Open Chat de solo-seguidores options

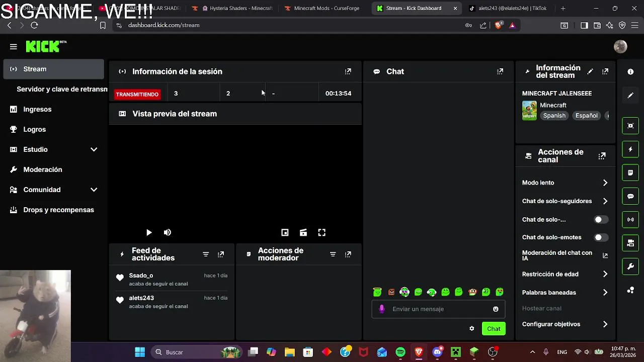565,201
